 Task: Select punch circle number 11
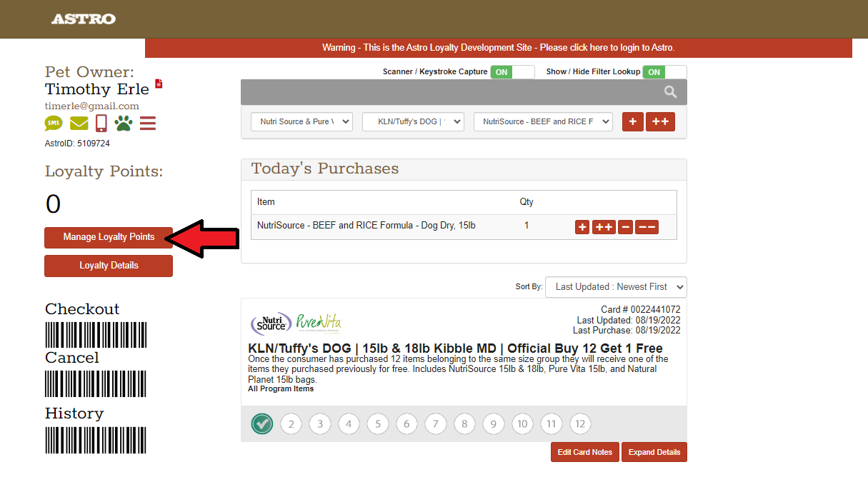click(x=552, y=424)
